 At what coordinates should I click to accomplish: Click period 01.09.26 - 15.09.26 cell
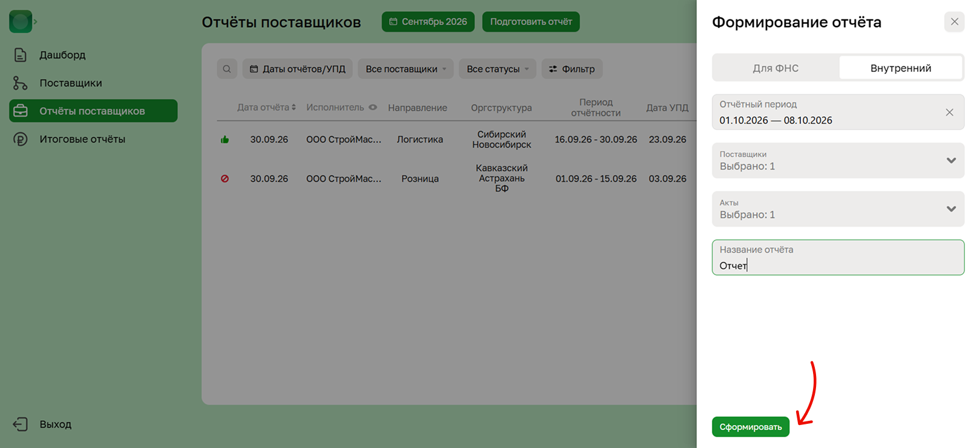(596, 179)
